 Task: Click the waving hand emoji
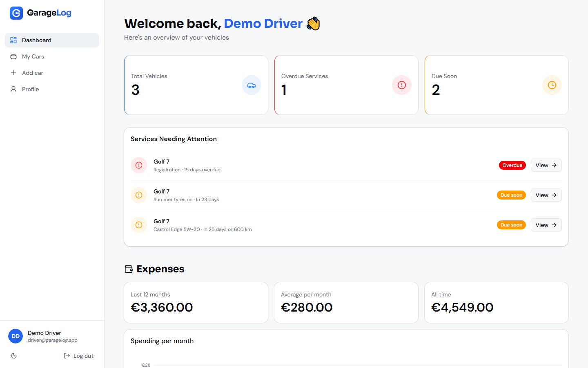pyautogui.click(x=313, y=24)
